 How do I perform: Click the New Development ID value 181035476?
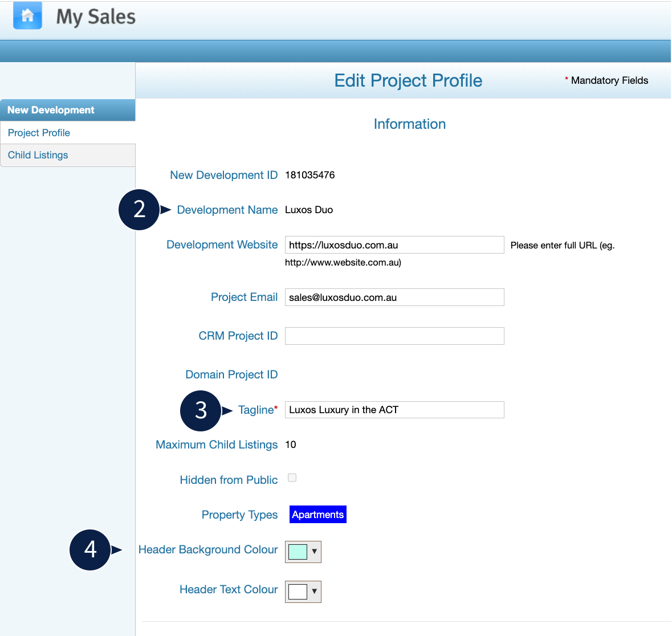(310, 175)
